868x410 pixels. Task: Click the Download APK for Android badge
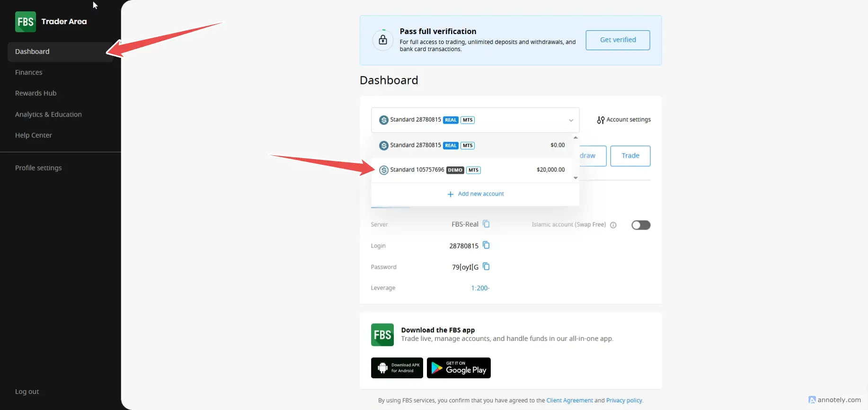coord(397,368)
